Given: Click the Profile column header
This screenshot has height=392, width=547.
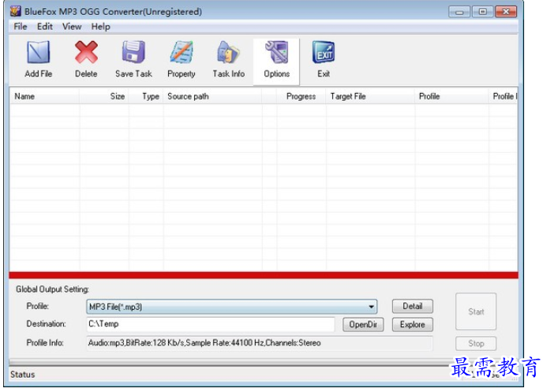Looking at the screenshot, I should [x=451, y=96].
